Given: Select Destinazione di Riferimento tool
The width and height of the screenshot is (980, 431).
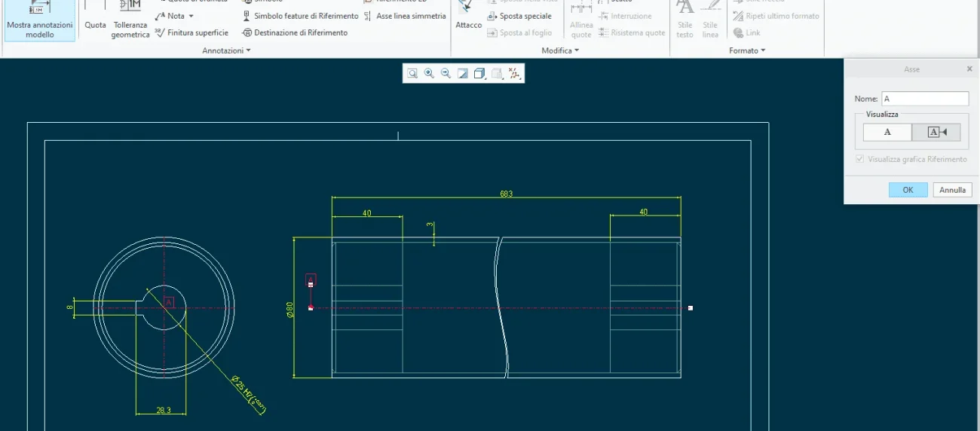Looking at the screenshot, I should pos(295,32).
